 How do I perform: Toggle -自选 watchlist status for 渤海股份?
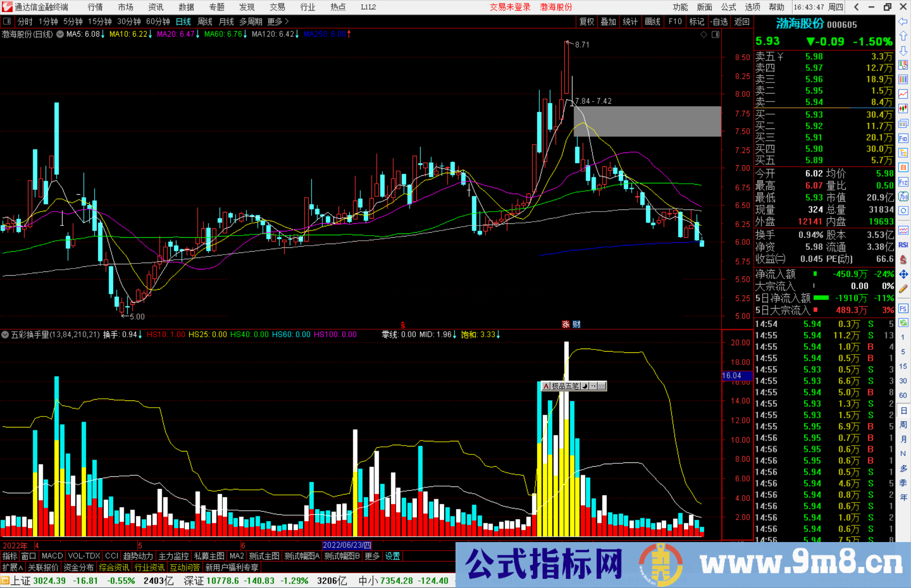click(719, 21)
